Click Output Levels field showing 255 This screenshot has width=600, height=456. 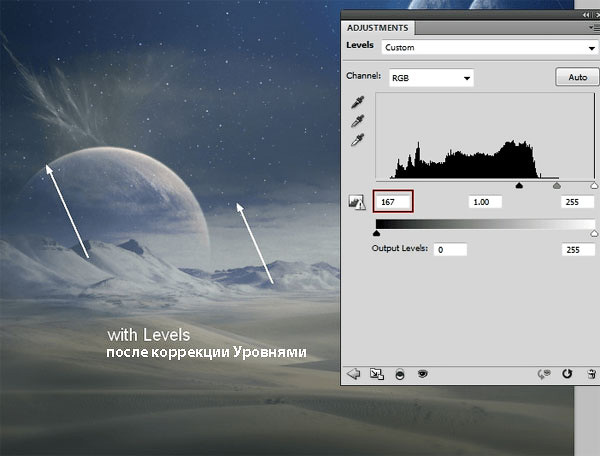578,250
